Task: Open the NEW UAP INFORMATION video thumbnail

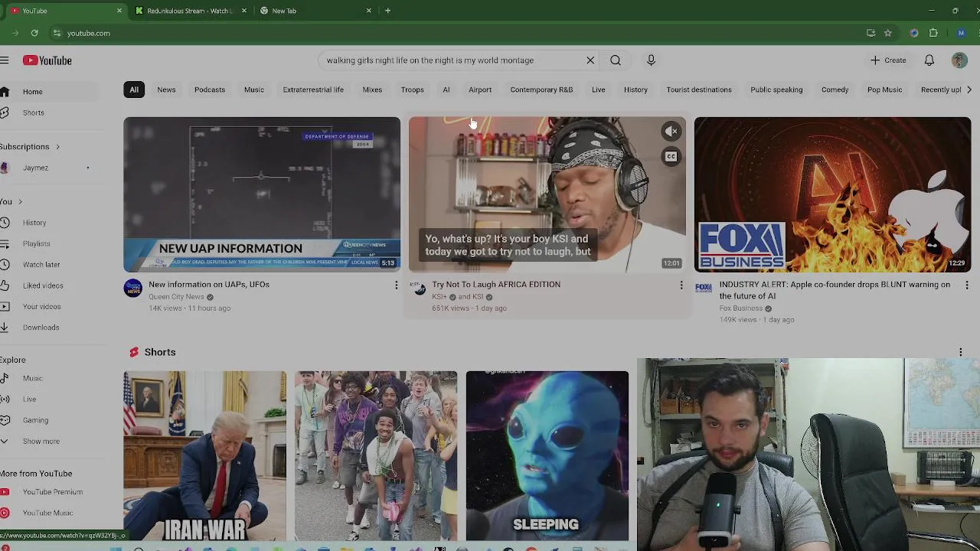Action: [262, 194]
